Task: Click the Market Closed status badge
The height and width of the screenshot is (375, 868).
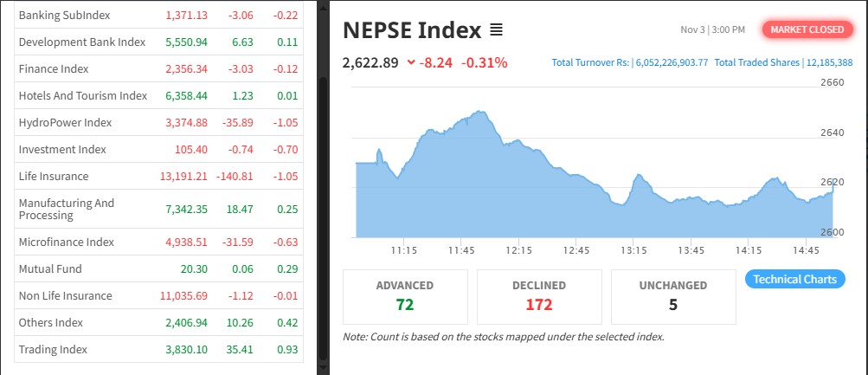Action: (807, 29)
